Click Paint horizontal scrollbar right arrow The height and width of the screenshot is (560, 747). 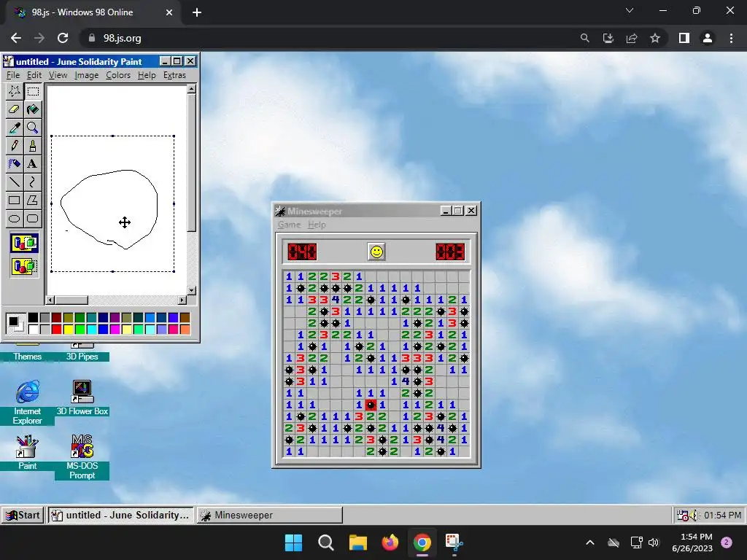(182, 300)
